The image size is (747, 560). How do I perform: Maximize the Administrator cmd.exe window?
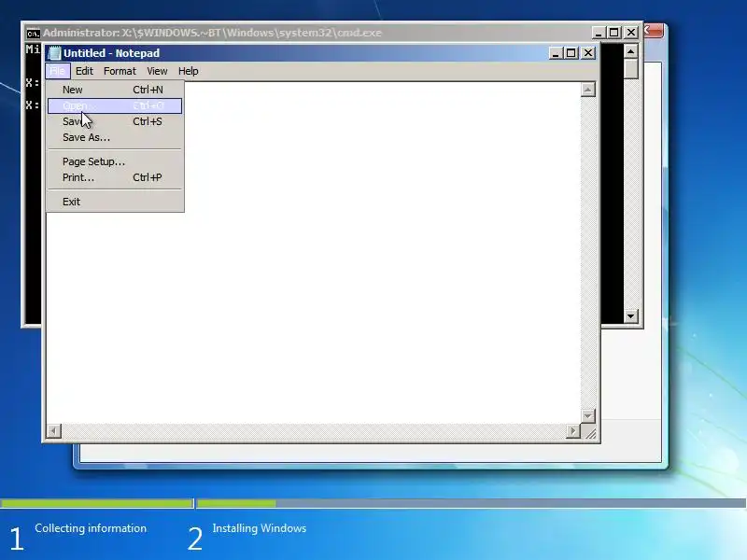pos(614,33)
